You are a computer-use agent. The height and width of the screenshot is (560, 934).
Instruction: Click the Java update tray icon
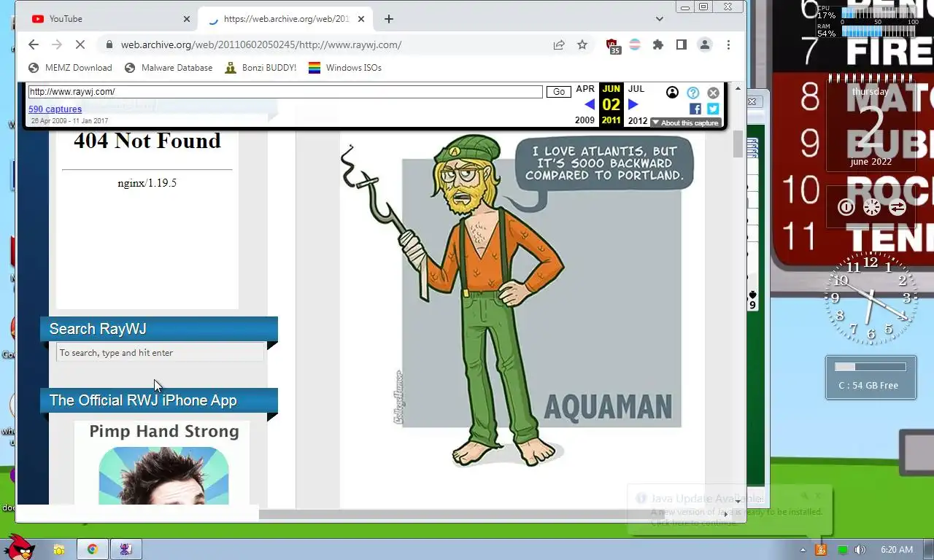click(x=821, y=550)
